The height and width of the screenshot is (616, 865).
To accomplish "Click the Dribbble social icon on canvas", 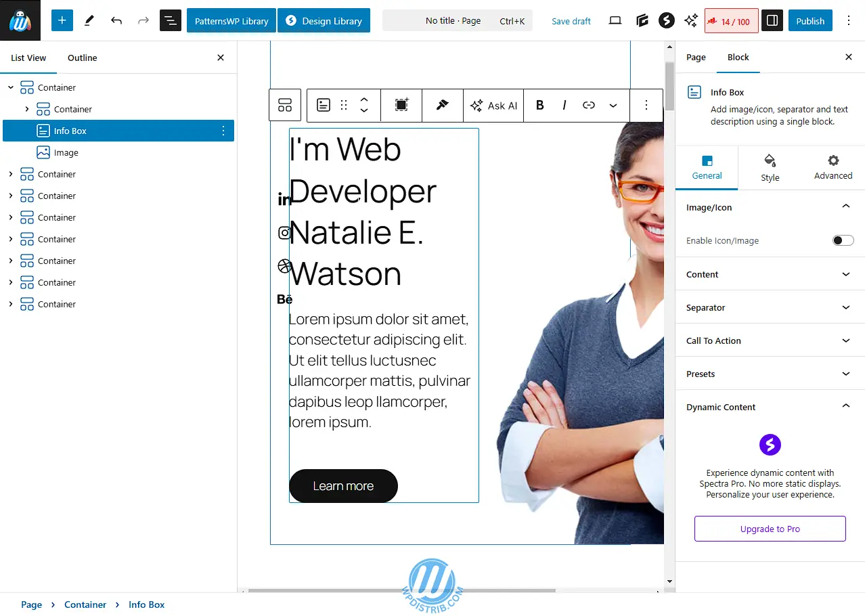I will tap(285, 266).
